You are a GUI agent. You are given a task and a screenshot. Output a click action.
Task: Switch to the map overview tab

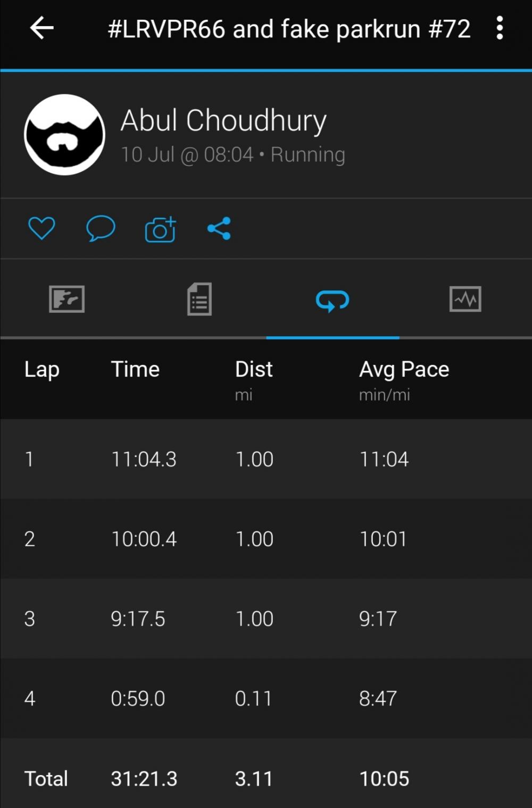(66, 299)
